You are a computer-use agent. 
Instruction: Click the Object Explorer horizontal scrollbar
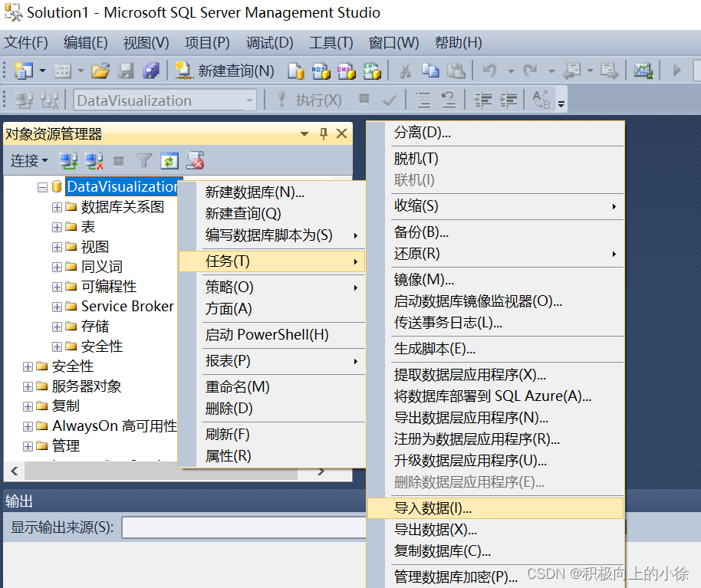[x=161, y=471]
